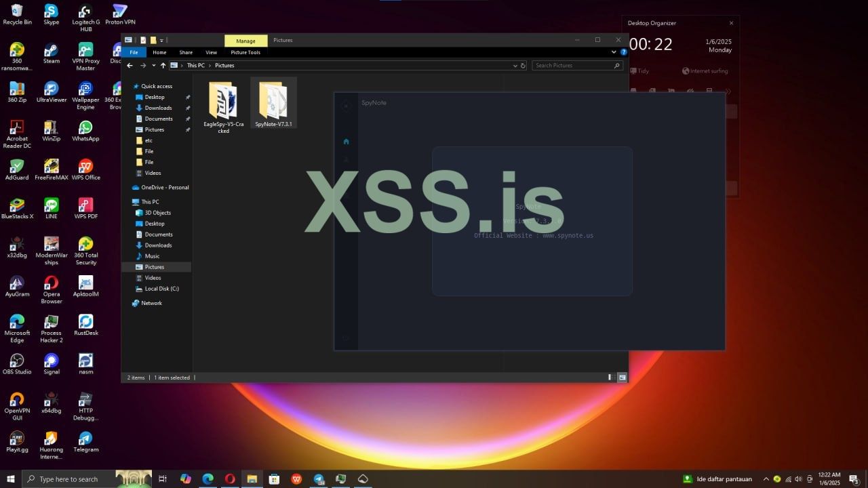This screenshot has width=868, height=488.
Task: Click Internet surfing in Desktop Organizer
Action: coord(705,70)
